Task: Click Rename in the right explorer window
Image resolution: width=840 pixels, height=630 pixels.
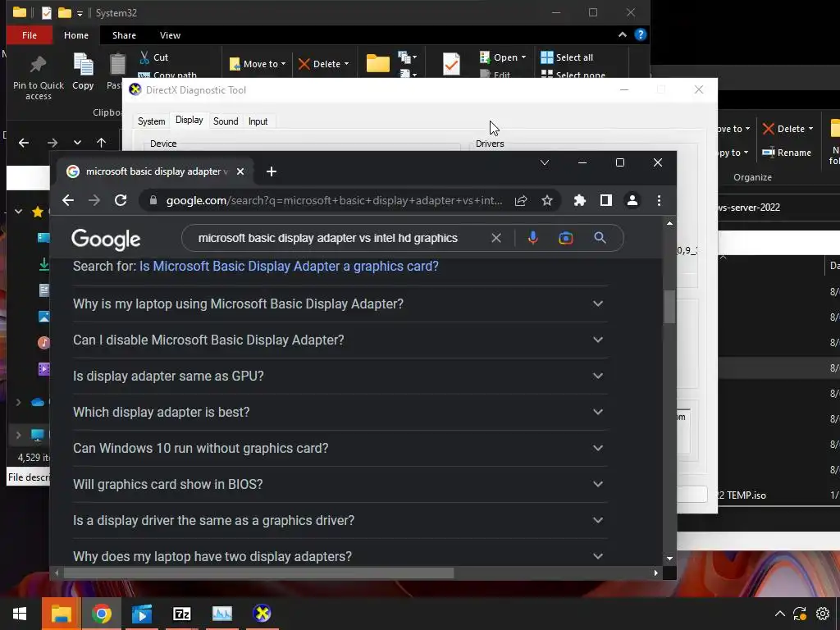Action: tap(787, 153)
